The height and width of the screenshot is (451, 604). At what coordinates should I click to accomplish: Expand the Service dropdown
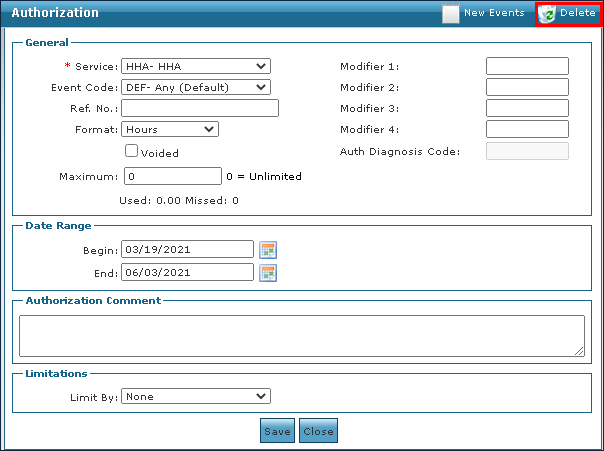click(196, 66)
